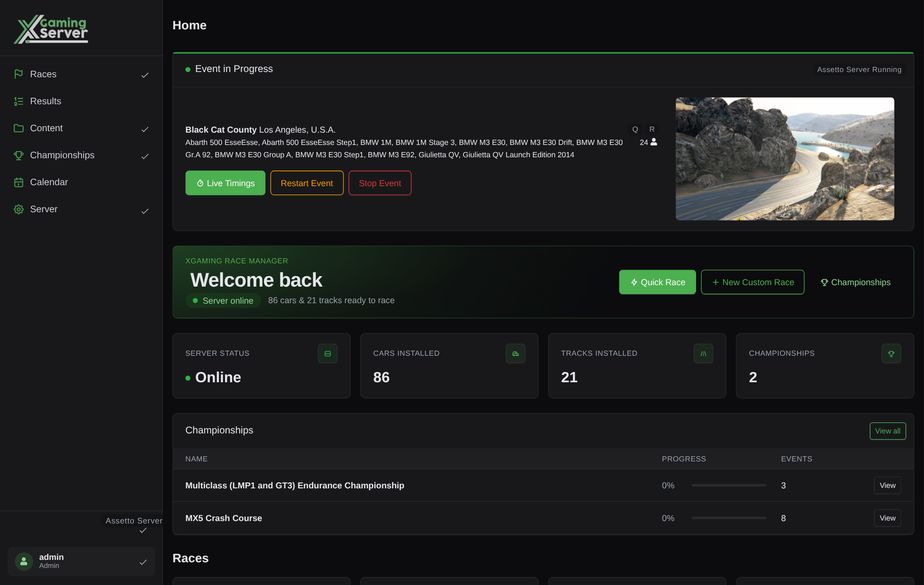Click the Assetto Server label in sidebar
Screen dimensions: 924x585
coord(134,521)
